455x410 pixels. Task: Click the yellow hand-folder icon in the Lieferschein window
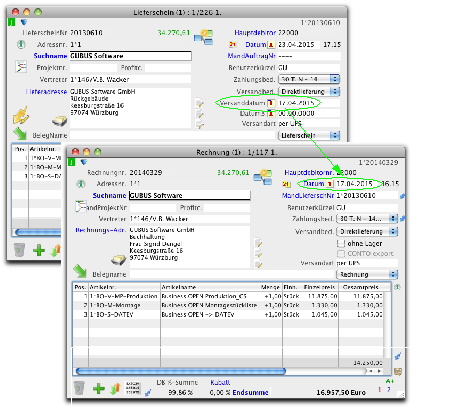[x=21, y=116]
